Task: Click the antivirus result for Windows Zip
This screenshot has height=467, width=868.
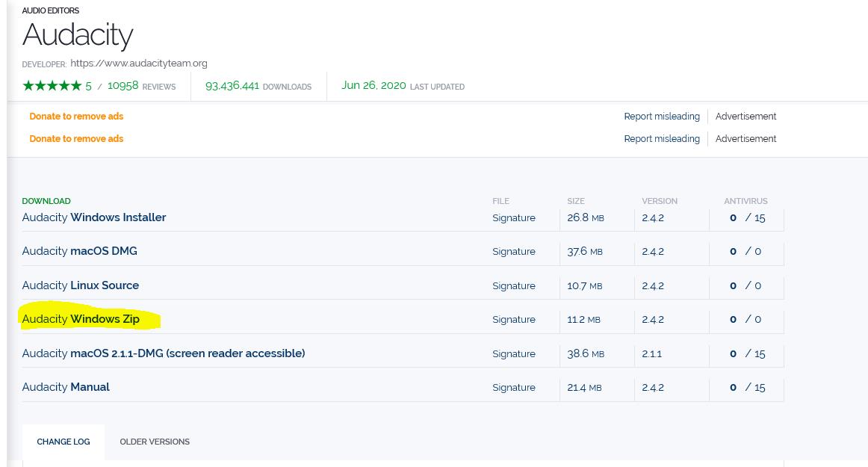Action: point(745,320)
